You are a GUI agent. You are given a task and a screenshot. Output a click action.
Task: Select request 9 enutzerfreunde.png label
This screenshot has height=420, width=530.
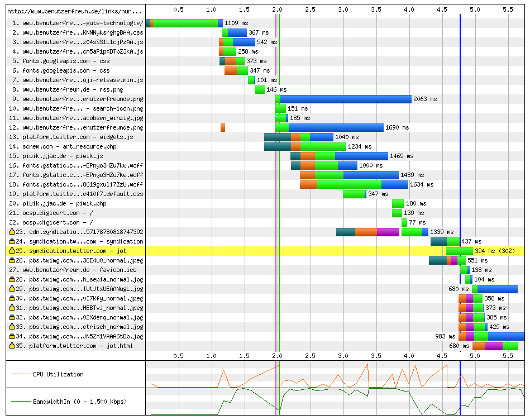[x=78, y=99]
